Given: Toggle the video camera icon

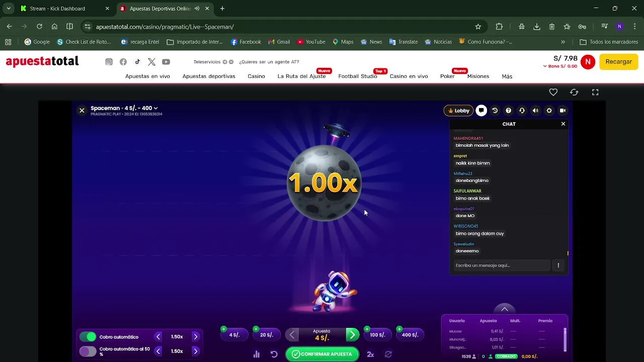Looking at the screenshot, I should click(x=562, y=111).
